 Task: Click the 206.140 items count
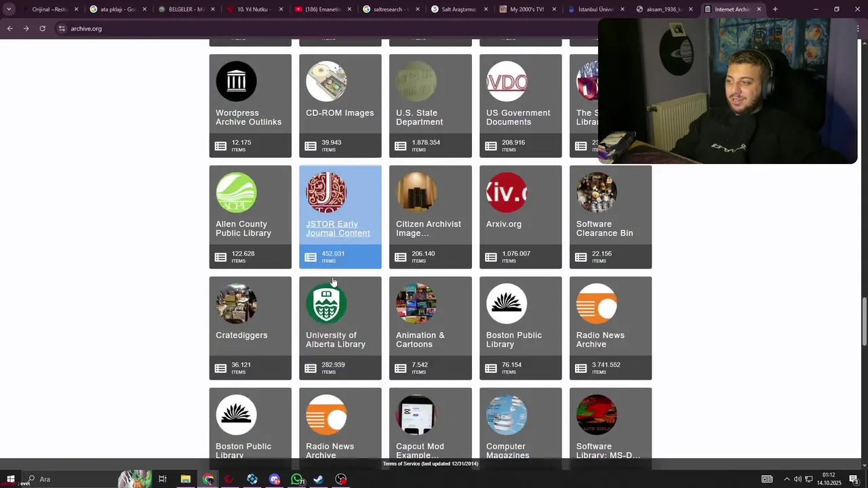(423, 253)
